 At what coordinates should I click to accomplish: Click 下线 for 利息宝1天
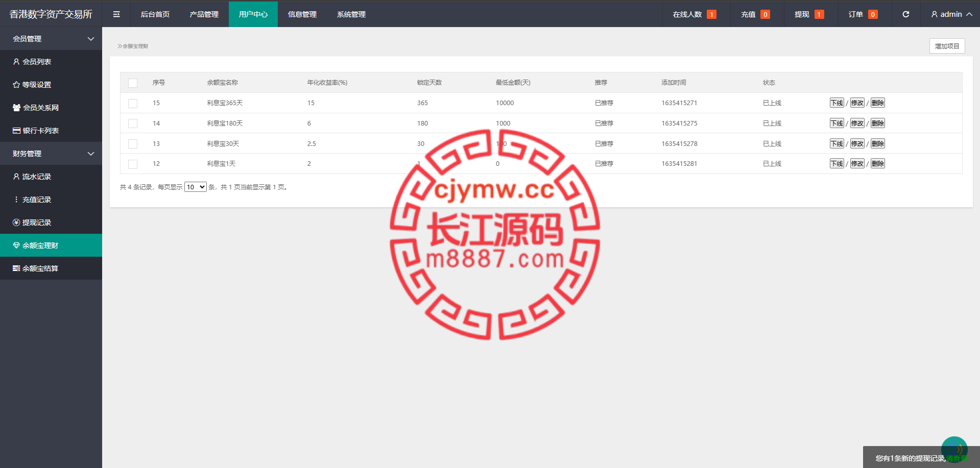tap(836, 163)
